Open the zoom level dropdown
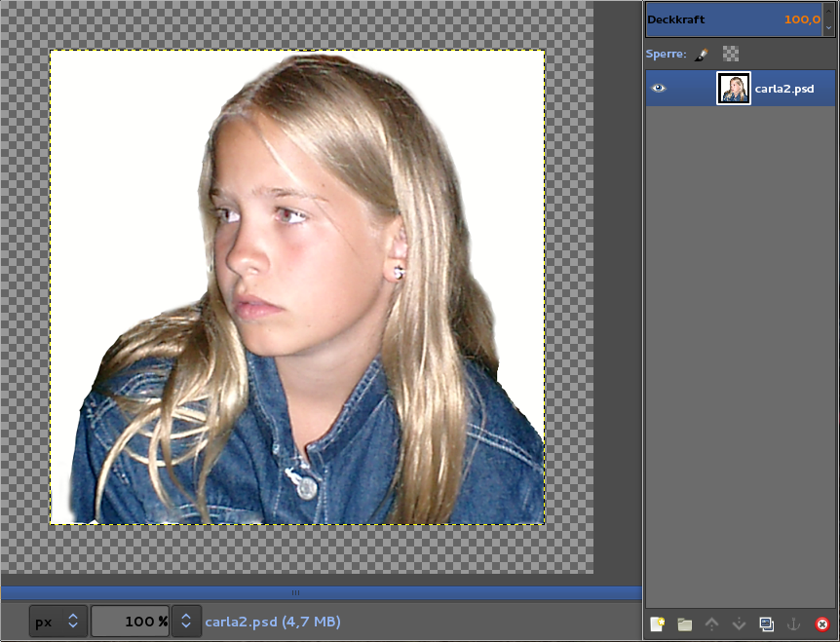Viewport: 840px width, 642px height. point(185,622)
